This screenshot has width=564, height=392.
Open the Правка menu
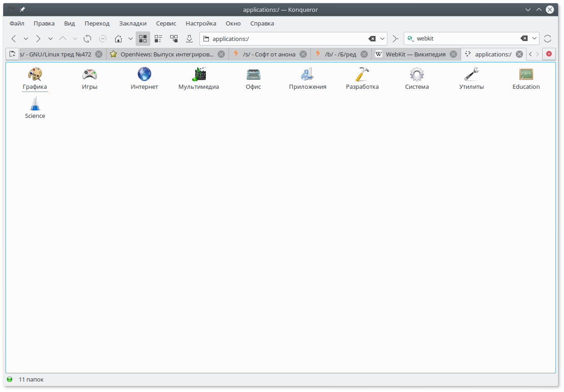(44, 23)
